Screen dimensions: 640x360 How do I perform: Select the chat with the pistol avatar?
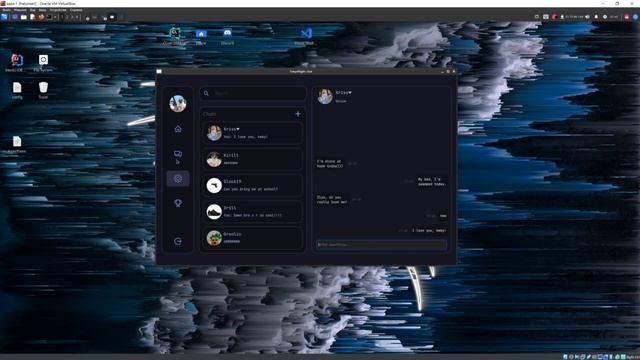253,185
